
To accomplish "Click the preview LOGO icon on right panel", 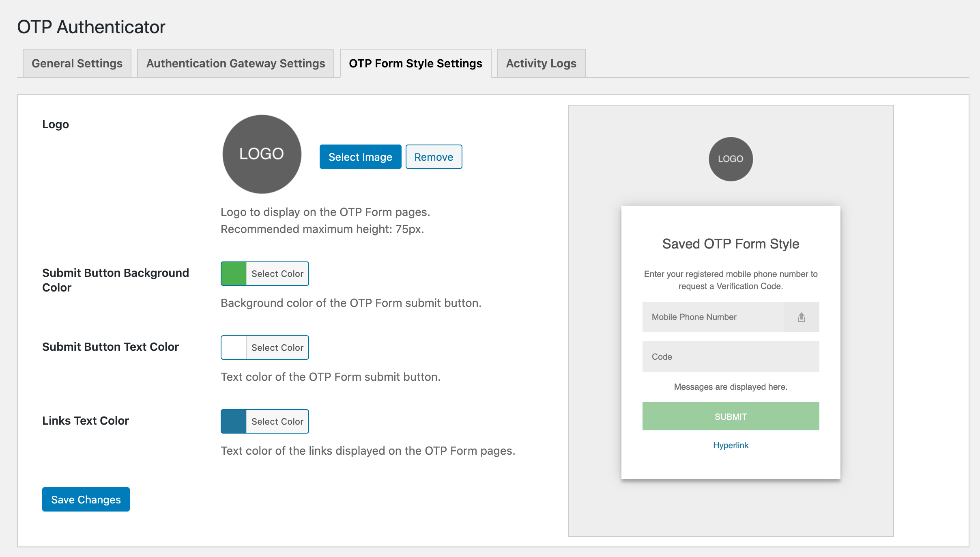I will tap(731, 158).
